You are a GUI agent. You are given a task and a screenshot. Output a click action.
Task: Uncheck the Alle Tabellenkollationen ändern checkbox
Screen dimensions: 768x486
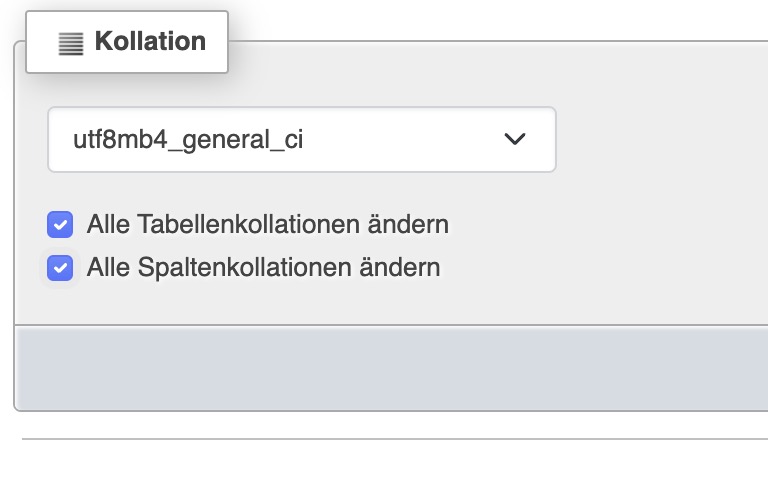[60, 224]
